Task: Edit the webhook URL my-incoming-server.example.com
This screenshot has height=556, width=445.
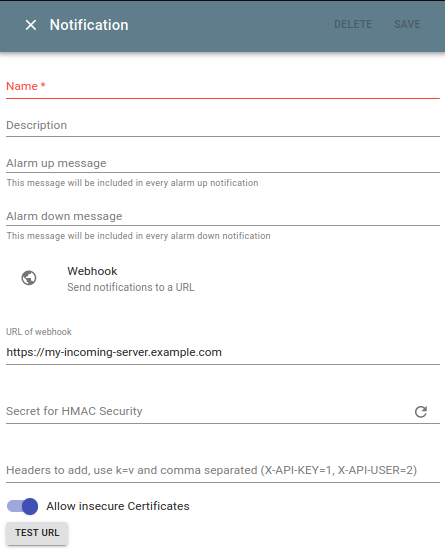Action: (x=223, y=352)
